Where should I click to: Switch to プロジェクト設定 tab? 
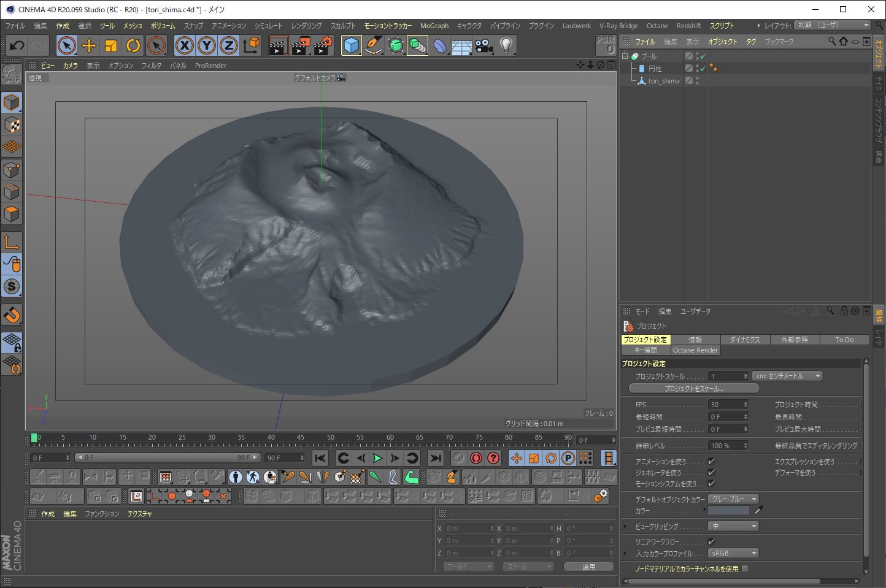click(645, 340)
